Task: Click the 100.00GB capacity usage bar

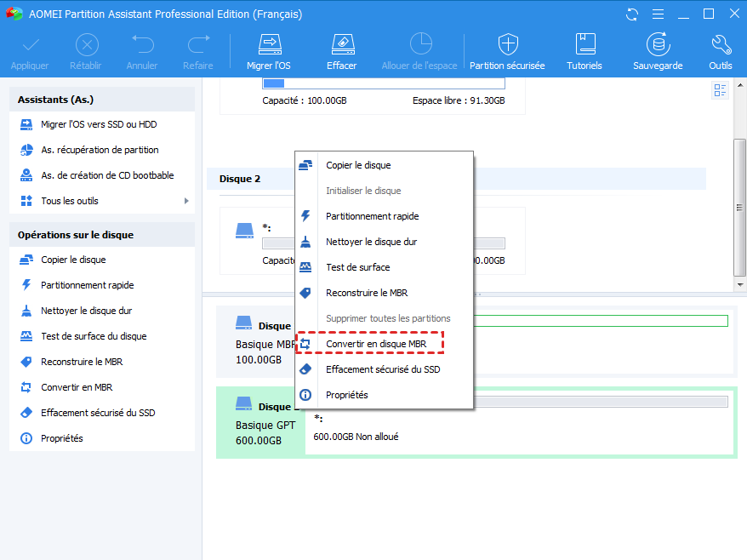Action: [x=384, y=83]
